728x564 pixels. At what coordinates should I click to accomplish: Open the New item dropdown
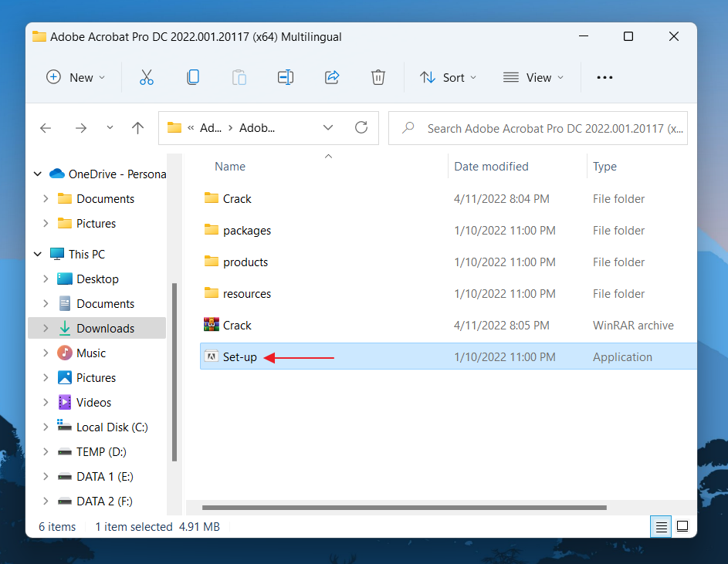pos(76,77)
